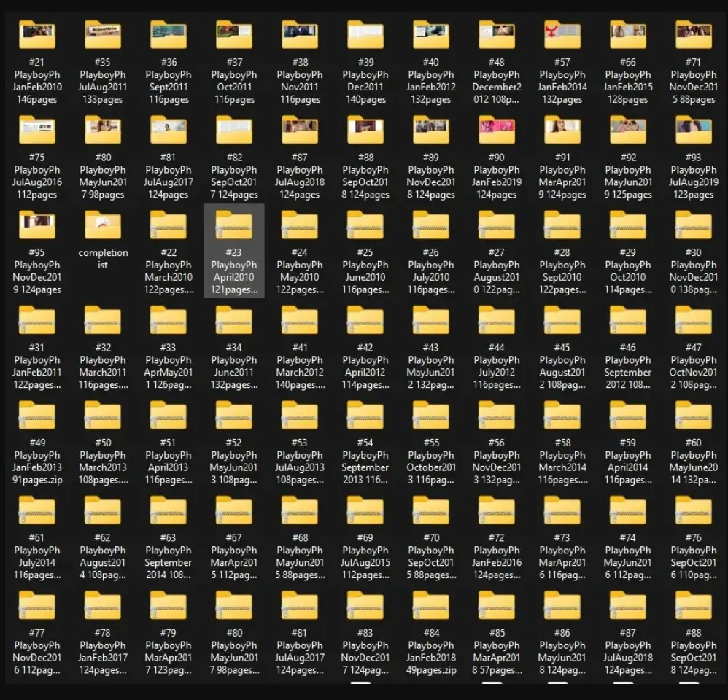Select the #63 PlayboyPh September 2014 zip icon
This screenshot has width=728, height=700.
click(169, 510)
